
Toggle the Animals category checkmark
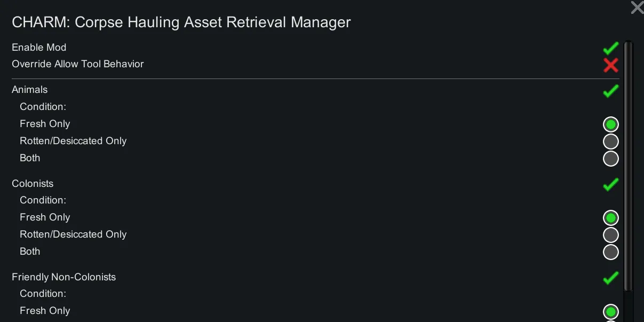point(610,91)
